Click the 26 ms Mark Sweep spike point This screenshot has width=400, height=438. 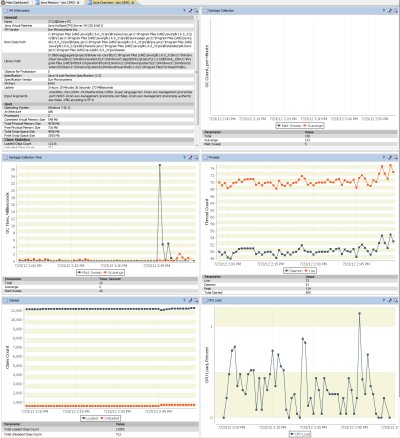coord(160,165)
